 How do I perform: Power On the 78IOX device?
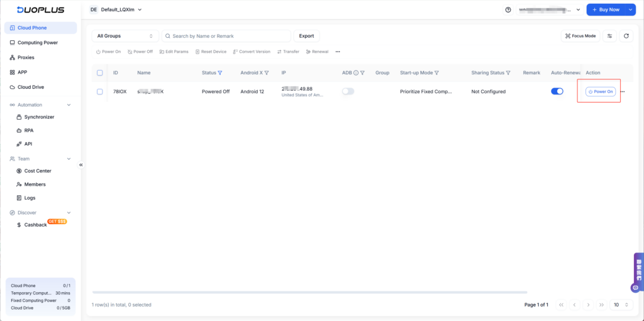click(601, 92)
